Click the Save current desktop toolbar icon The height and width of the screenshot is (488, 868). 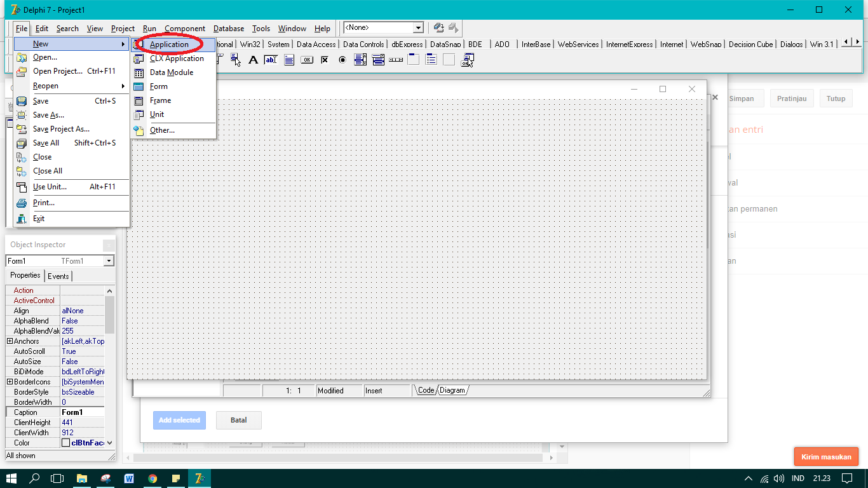click(x=438, y=27)
